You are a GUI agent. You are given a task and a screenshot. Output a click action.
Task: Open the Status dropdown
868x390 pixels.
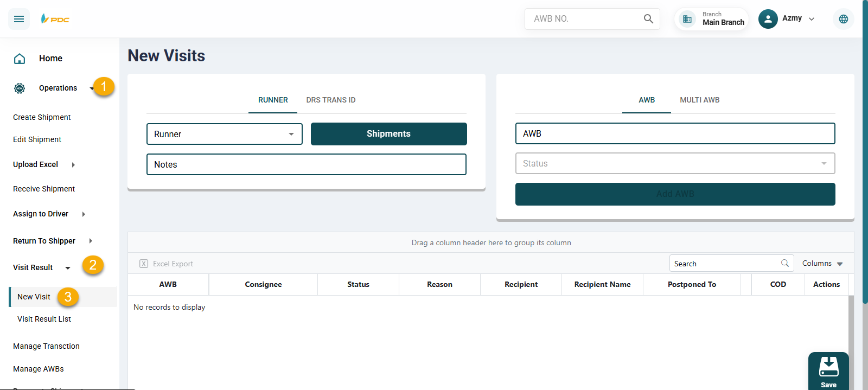click(674, 163)
